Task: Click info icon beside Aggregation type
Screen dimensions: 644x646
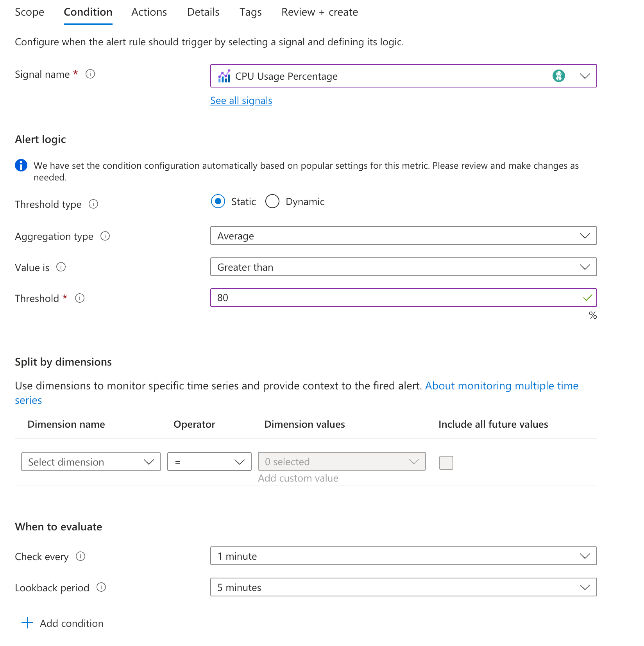Action: (105, 236)
